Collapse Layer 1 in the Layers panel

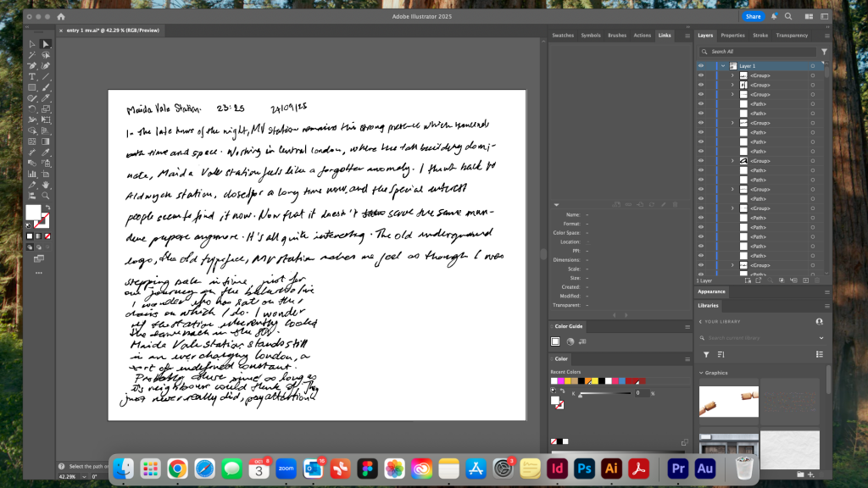click(722, 65)
